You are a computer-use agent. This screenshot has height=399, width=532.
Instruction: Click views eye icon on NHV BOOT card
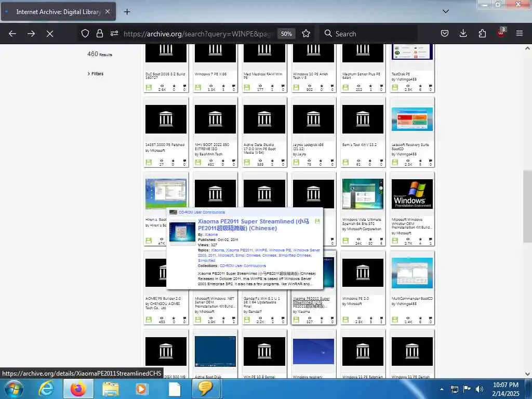(x=211, y=162)
